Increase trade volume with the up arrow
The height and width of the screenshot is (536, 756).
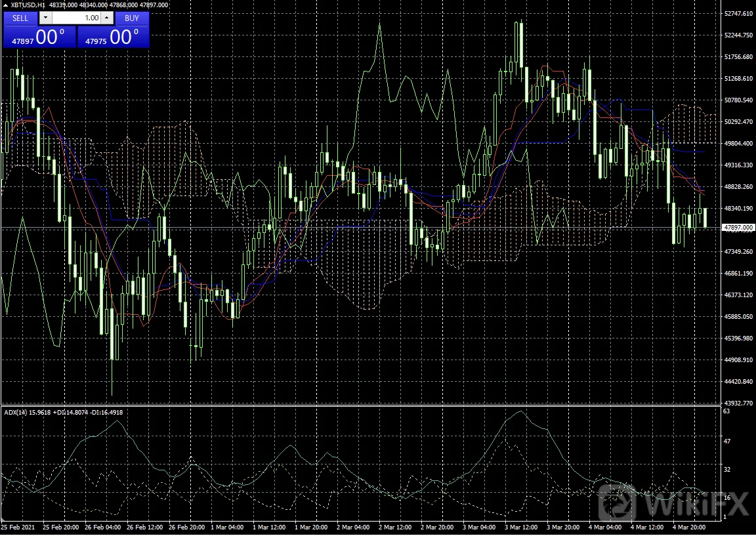[x=107, y=18]
